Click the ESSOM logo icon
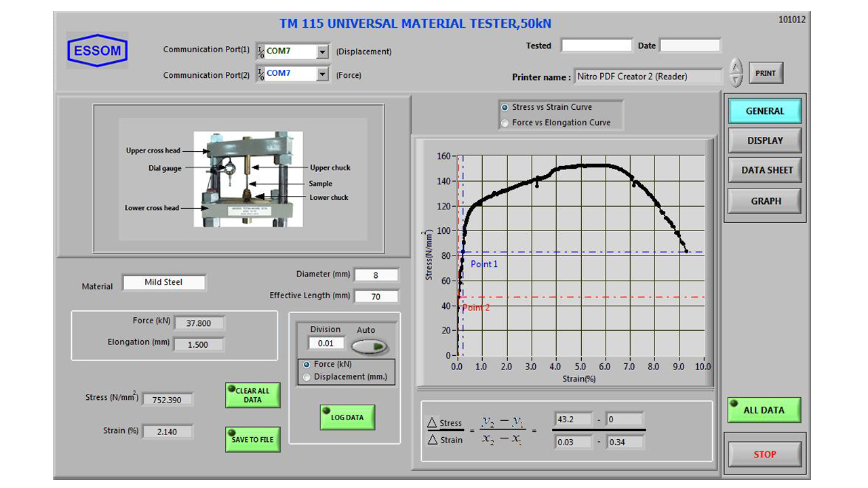Viewport: 868px width, 488px height. pyautogui.click(x=97, y=51)
